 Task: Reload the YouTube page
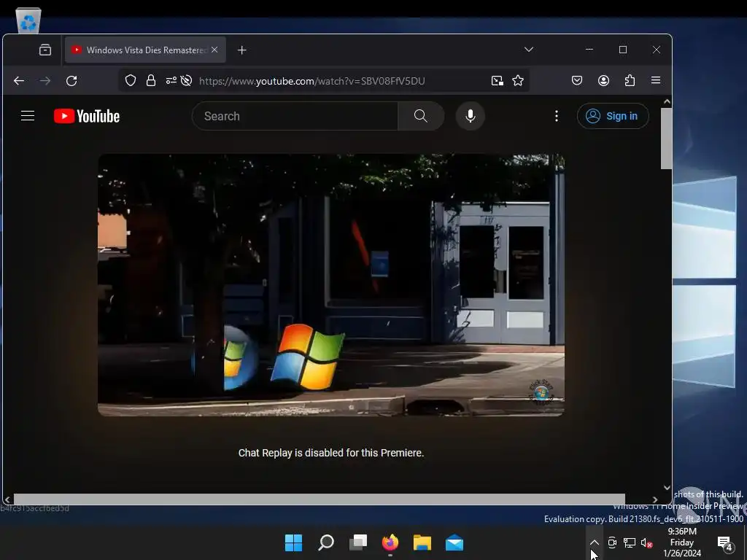71,80
